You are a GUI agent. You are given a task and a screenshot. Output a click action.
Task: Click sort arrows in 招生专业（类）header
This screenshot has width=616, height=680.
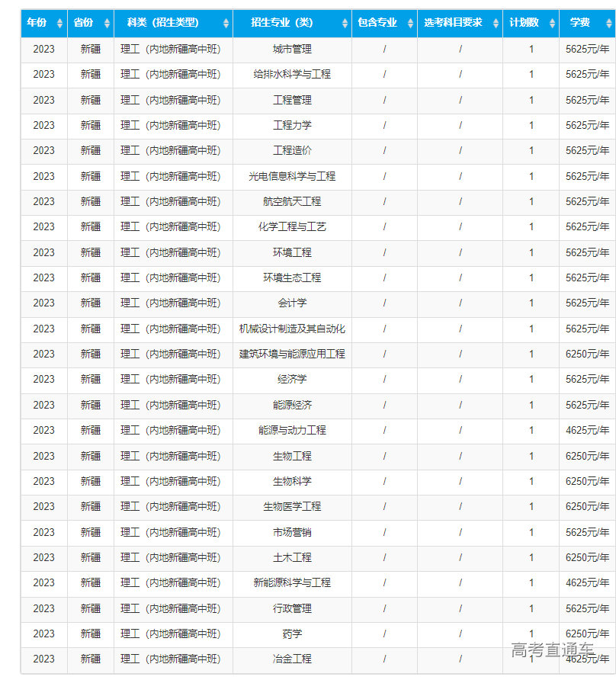coord(345,24)
